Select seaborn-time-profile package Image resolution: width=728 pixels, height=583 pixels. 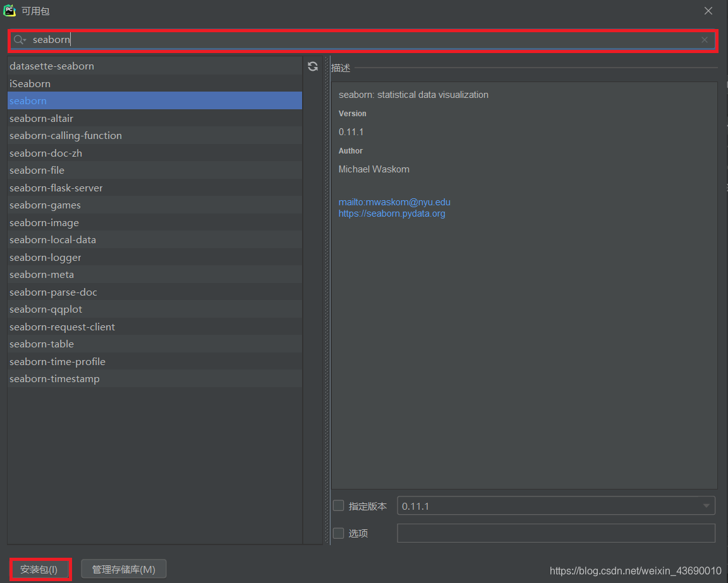click(x=155, y=361)
